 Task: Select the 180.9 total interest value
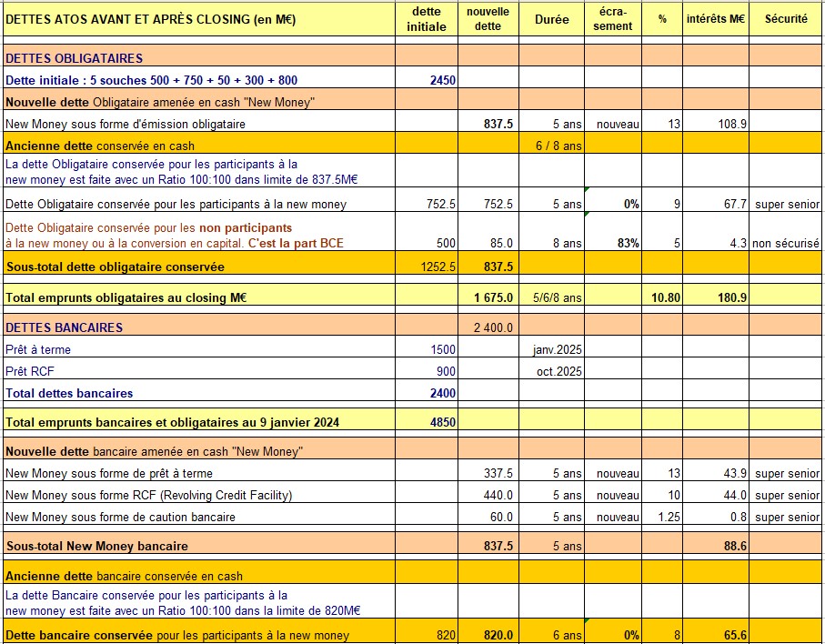(732, 297)
